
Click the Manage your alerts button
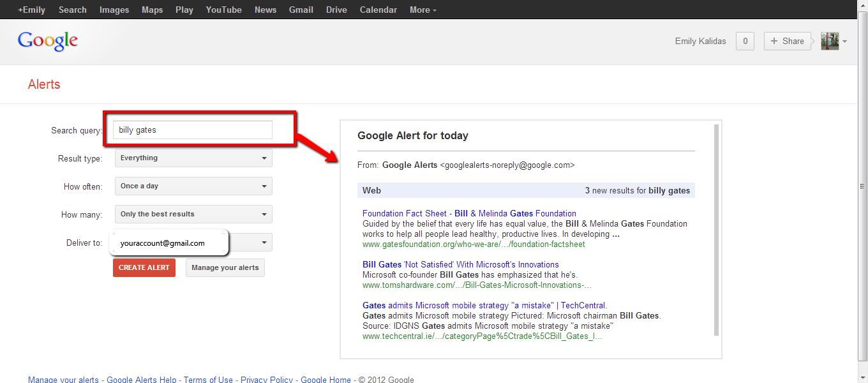pyautogui.click(x=225, y=267)
